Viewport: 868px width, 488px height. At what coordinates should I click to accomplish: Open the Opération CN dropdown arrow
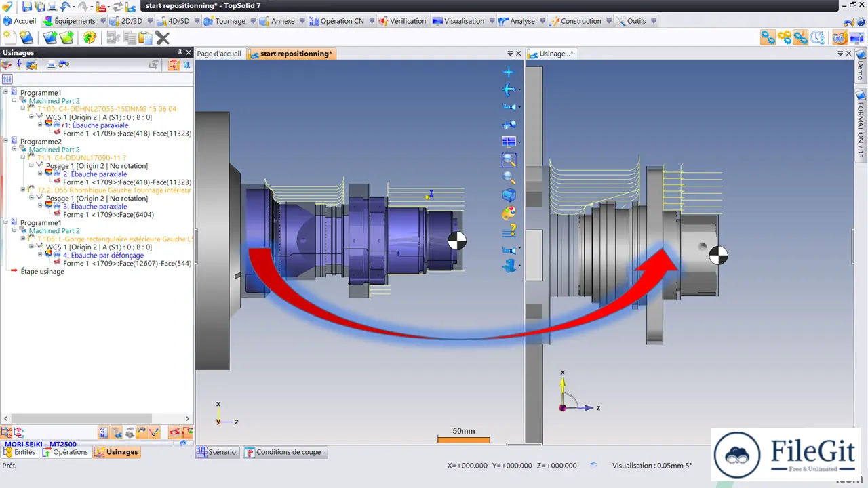click(371, 21)
